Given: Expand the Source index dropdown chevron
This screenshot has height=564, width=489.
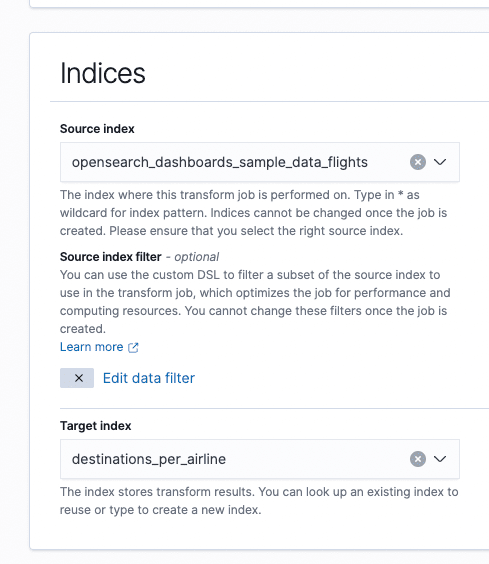Looking at the screenshot, I should click(440, 162).
